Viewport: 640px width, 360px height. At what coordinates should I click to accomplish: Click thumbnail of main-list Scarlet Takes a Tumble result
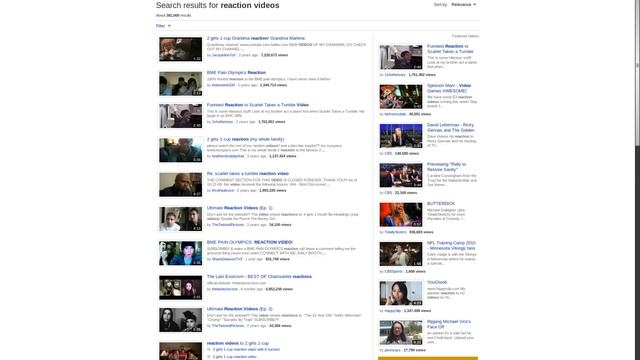pos(180,116)
